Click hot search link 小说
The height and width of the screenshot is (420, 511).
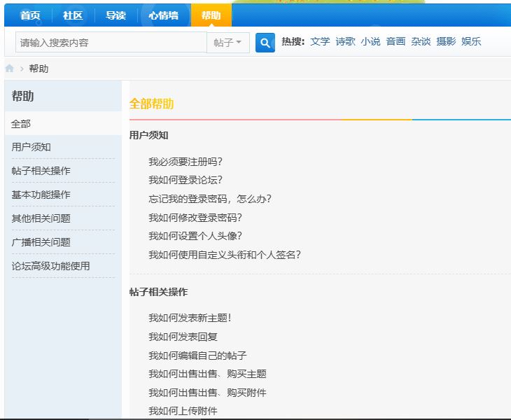pos(370,42)
